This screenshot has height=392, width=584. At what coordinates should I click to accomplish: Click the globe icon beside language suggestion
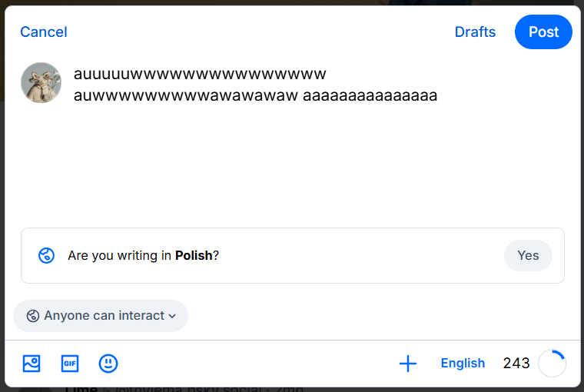[x=46, y=256]
